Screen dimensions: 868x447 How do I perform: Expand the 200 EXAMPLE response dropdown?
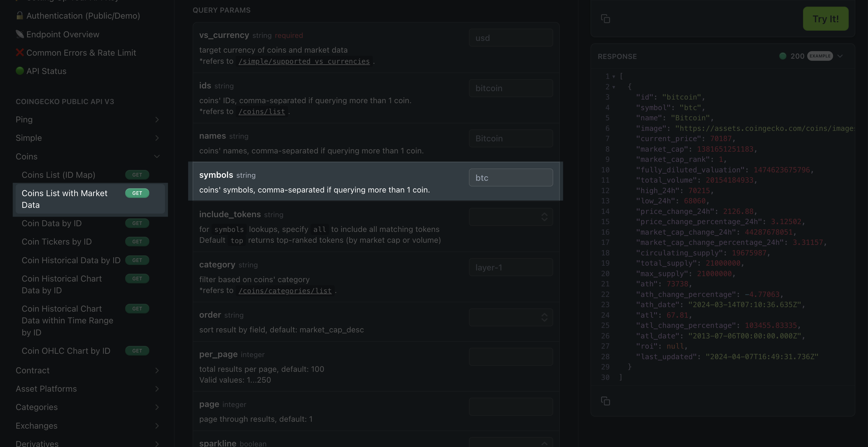tap(839, 56)
